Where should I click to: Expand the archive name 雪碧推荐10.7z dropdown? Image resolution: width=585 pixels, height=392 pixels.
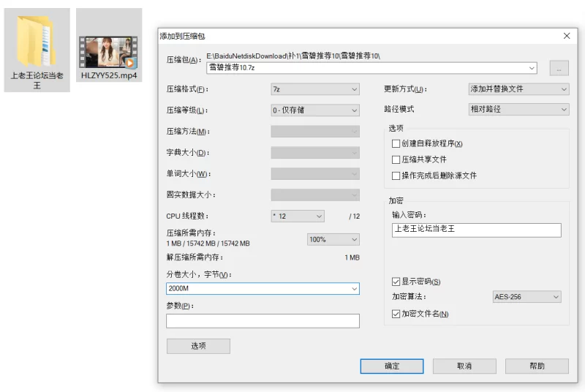(532, 68)
